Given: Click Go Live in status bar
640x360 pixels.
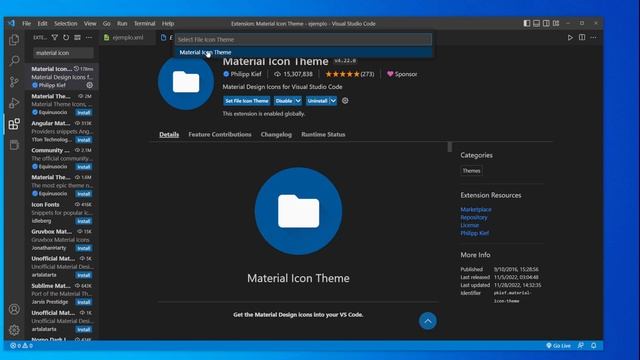Looking at the screenshot, I should (x=558, y=345).
